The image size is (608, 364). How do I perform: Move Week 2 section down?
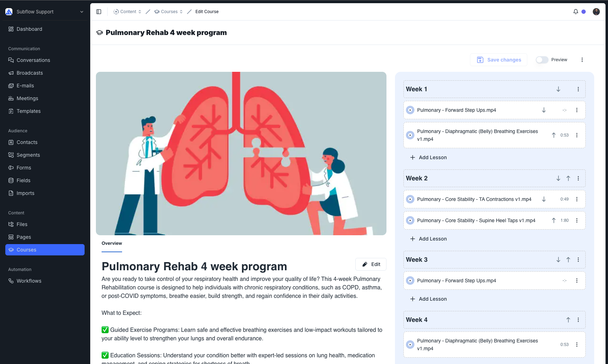558,178
